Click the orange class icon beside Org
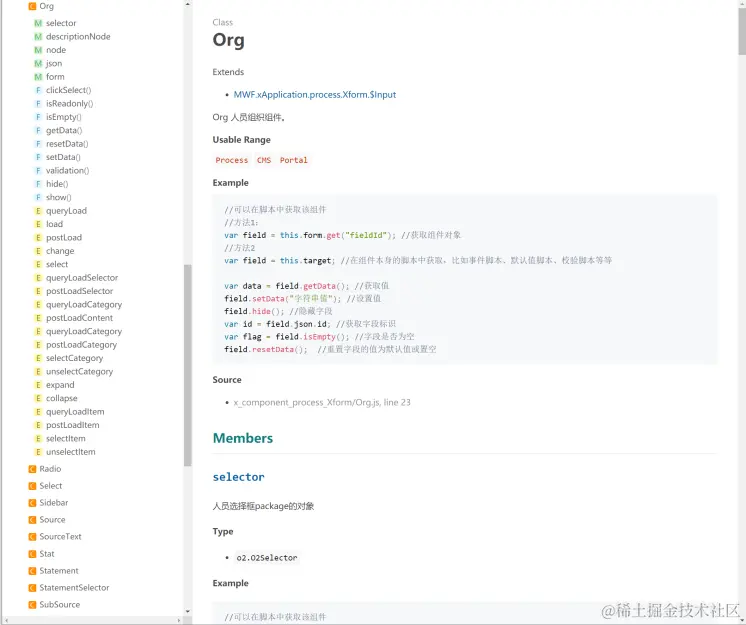This screenshot has height=625, width=746. pyautogui.click(x=32, y=6)
